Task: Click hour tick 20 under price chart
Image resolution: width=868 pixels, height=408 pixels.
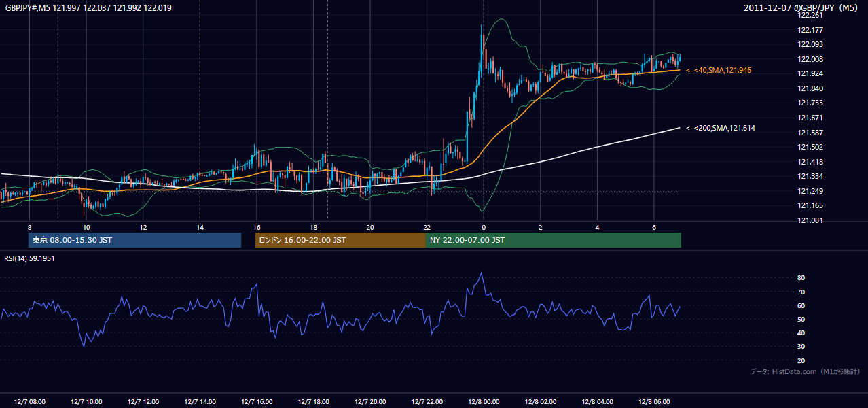Action: click(369, 227)
